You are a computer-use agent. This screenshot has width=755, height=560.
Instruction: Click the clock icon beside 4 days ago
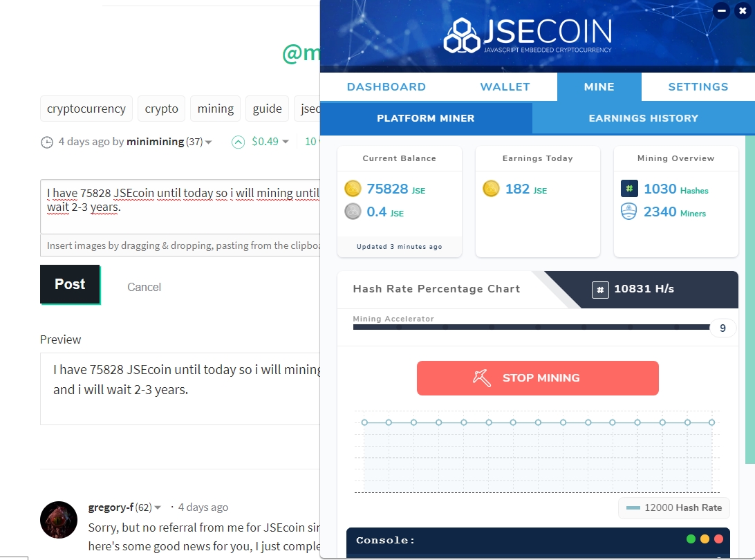tap(47, 142)
